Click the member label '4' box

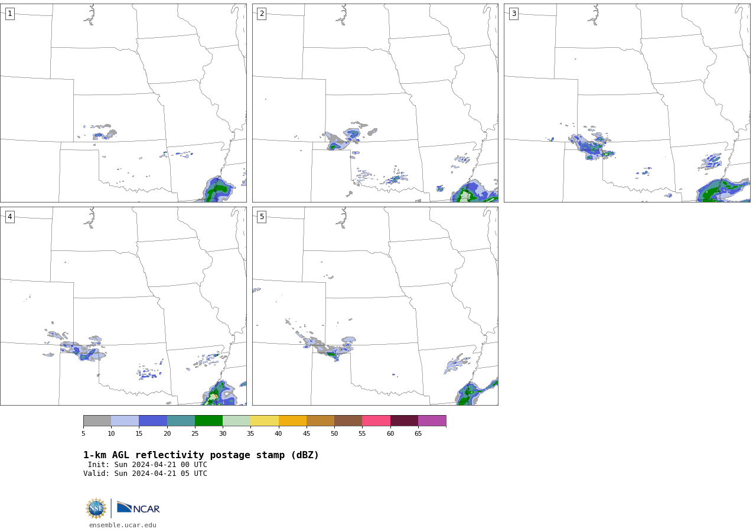tap(9, 217)
